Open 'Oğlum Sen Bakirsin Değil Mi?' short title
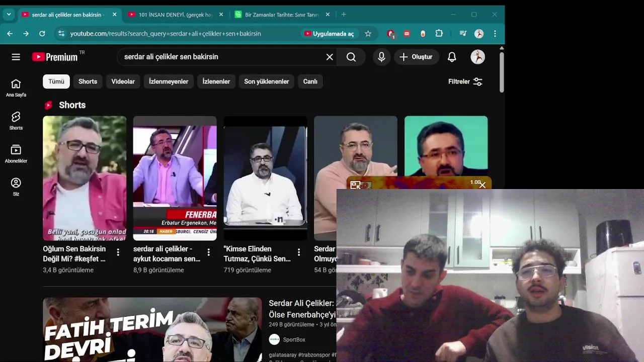 [74, 254]
